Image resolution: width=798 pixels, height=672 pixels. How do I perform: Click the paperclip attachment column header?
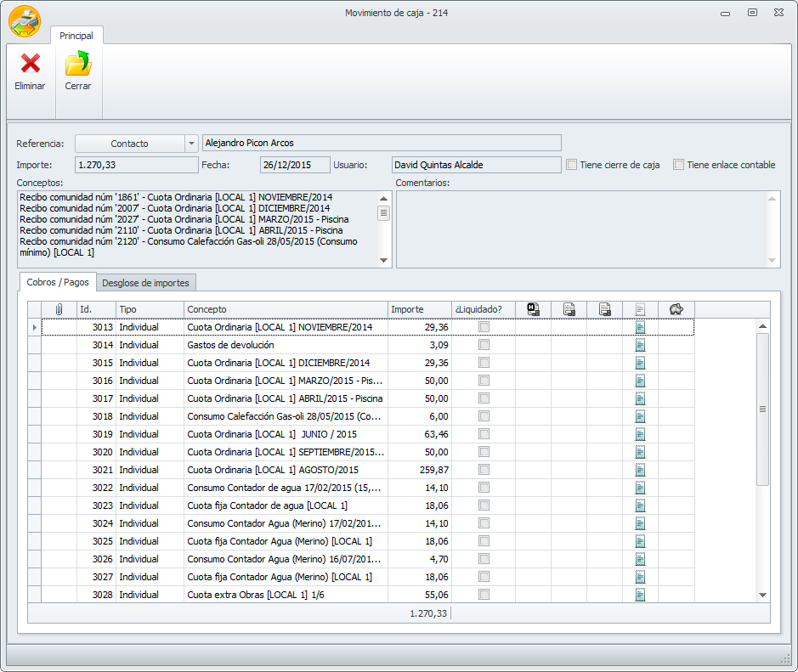click(59, 309)
